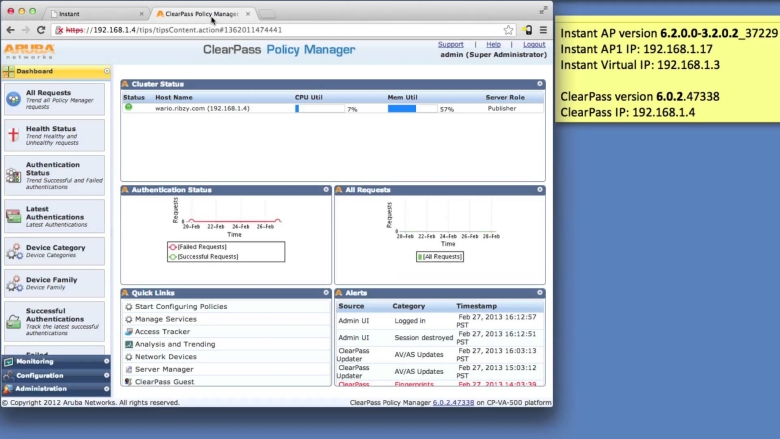Screen dimensions: 780x439
Task: Open a new browser tab
Action: tap(267, 14)
